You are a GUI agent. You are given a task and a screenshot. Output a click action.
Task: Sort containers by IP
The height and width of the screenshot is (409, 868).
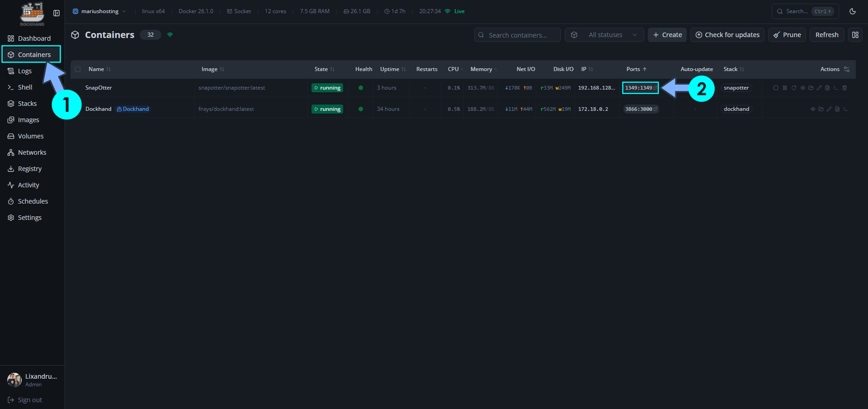pyautogui.click(x=587, y=69)
